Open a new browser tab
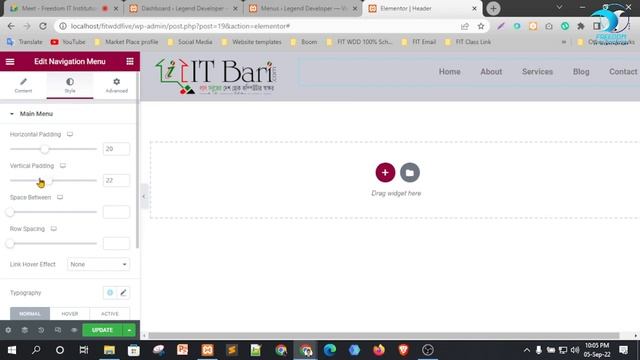 coord(493,8)
